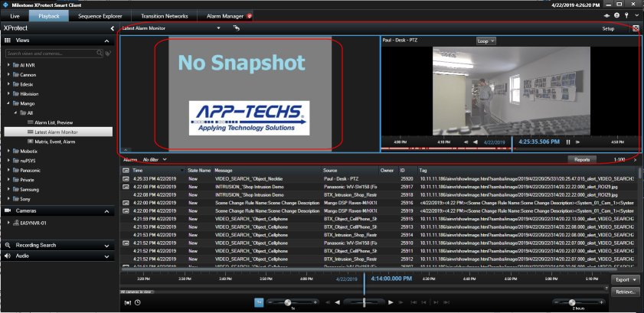Viewport: 644px width, 313px height.
Task: Open the Loop dropdown in camera pane
Action: click(x=486, y=41)
